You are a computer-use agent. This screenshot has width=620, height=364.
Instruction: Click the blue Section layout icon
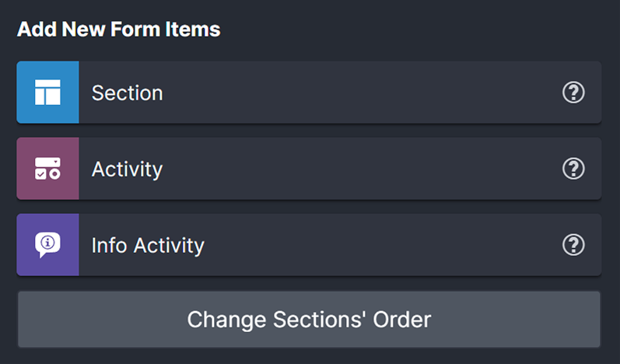47,93
